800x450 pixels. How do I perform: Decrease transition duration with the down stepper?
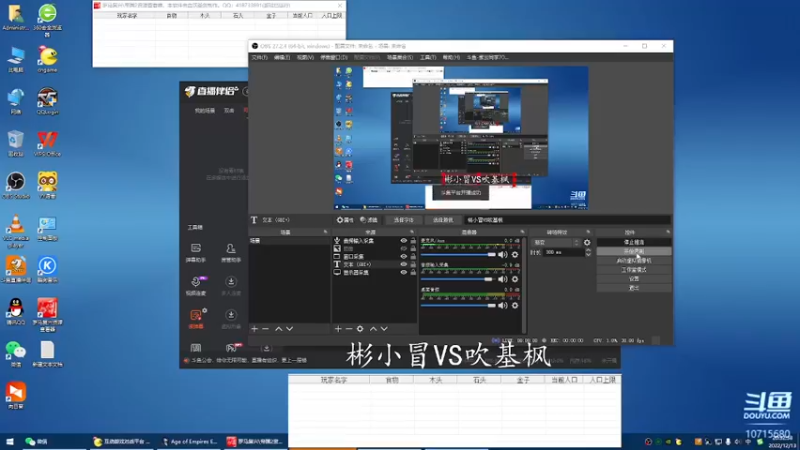click(588, 254)
